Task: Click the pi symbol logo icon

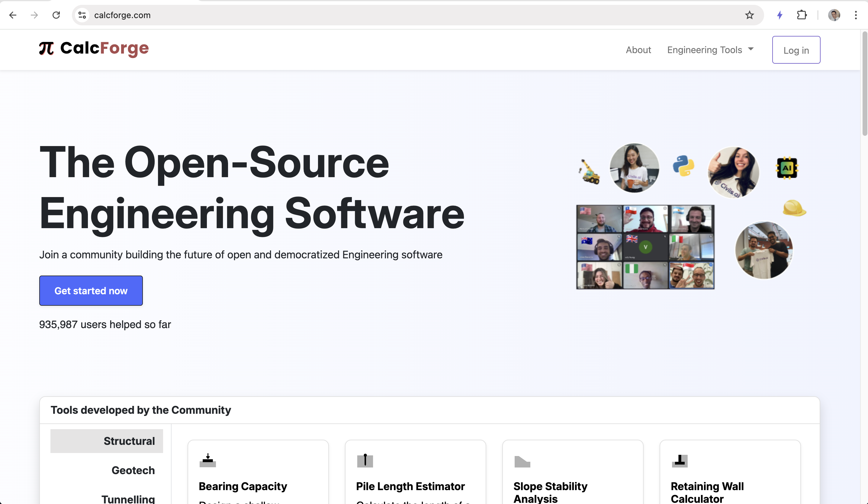Action: (47, 48)
